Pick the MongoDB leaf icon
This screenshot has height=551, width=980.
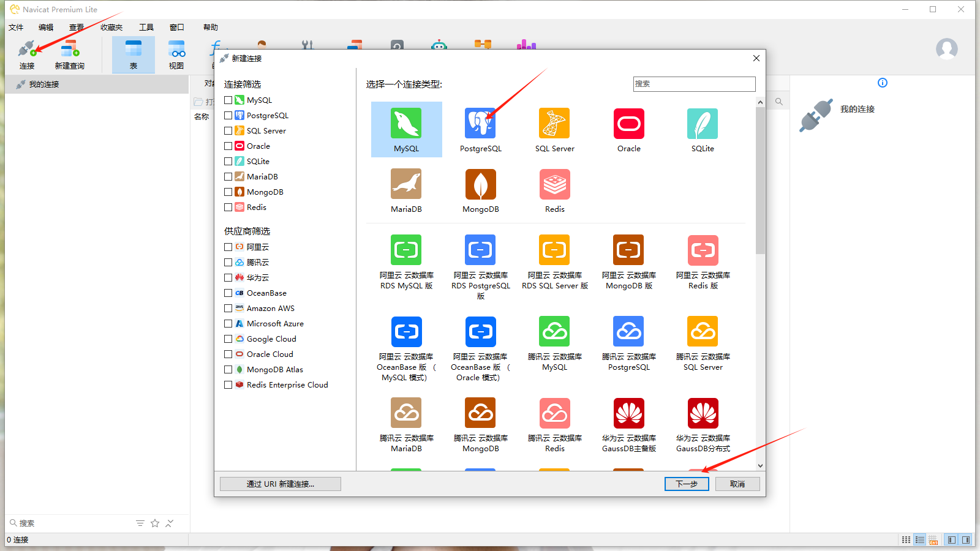pos(480,184)
